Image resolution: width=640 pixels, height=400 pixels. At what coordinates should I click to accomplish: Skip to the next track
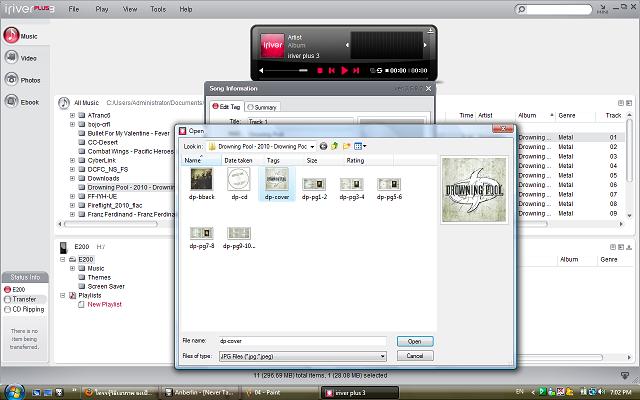(355, 71)
